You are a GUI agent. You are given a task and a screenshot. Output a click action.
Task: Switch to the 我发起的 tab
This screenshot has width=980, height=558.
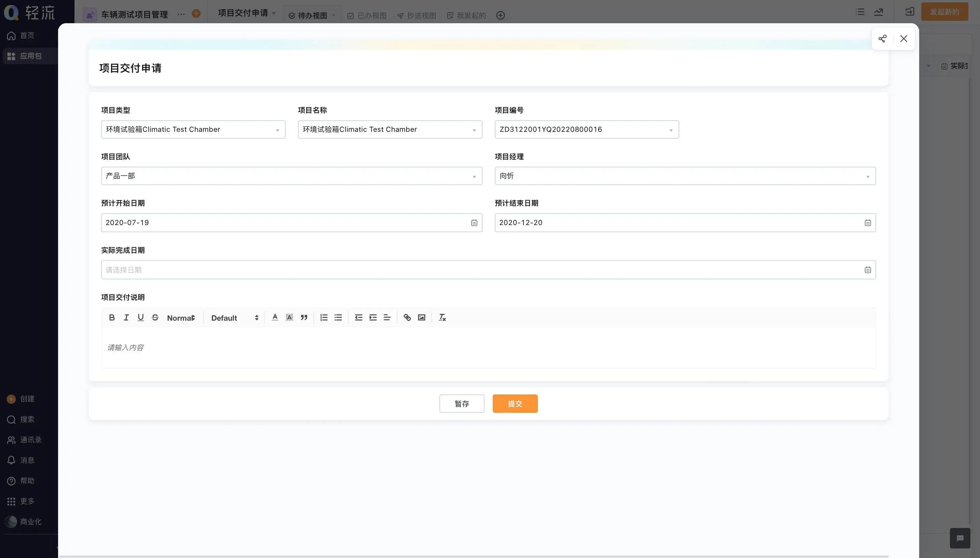point(466,15)
